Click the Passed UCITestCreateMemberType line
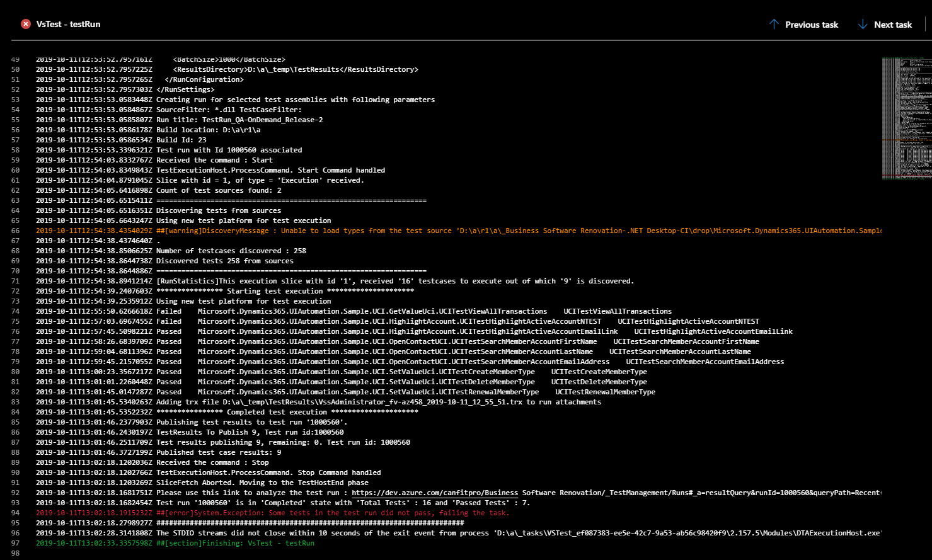The width and height of the screenshot is (932, 560). [x=342, y=372]
